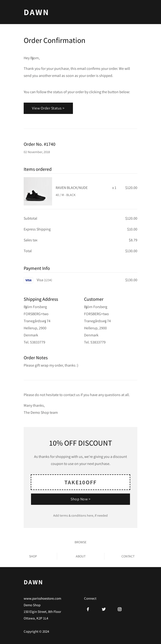
Task: Click the Facebook icon in footer
Action: (88, 609)
